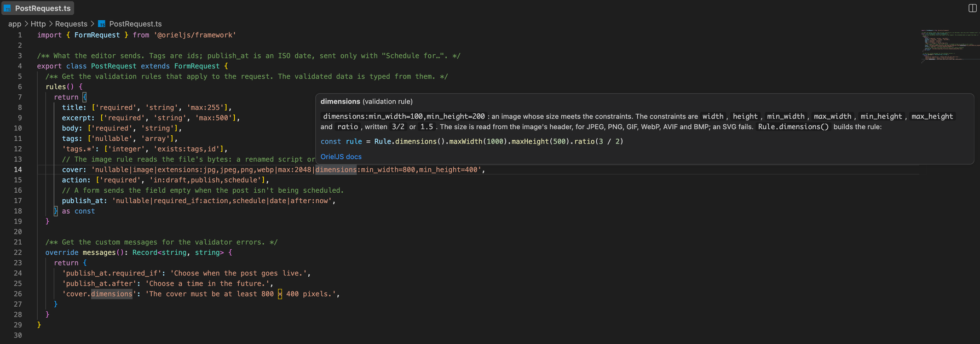Click the TS file icon in the breadcrumbs
This screenshot has width=980, height=344.
coord(101,24)
